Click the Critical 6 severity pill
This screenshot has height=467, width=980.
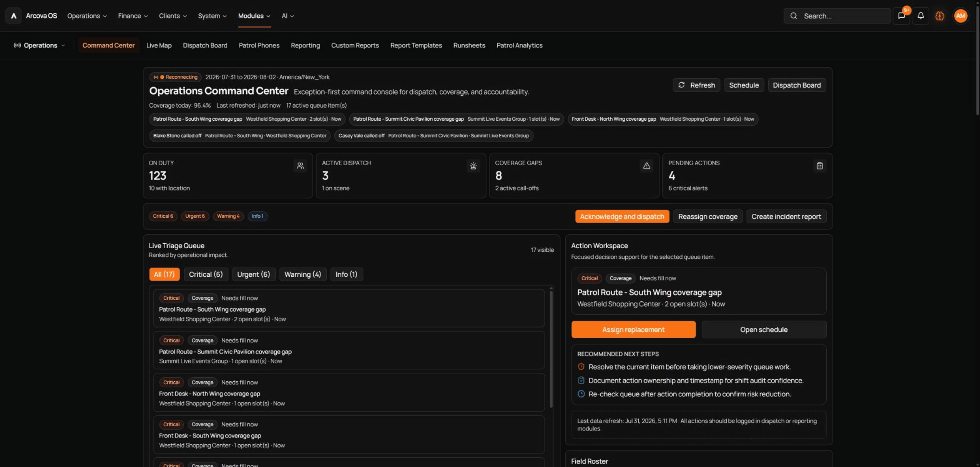[163, 216]
